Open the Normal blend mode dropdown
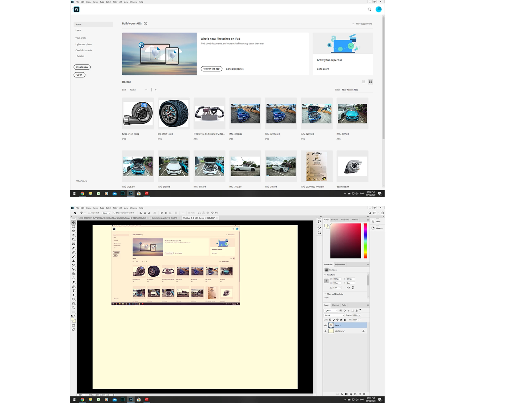525x420 pixels. (x=334, y=315)
